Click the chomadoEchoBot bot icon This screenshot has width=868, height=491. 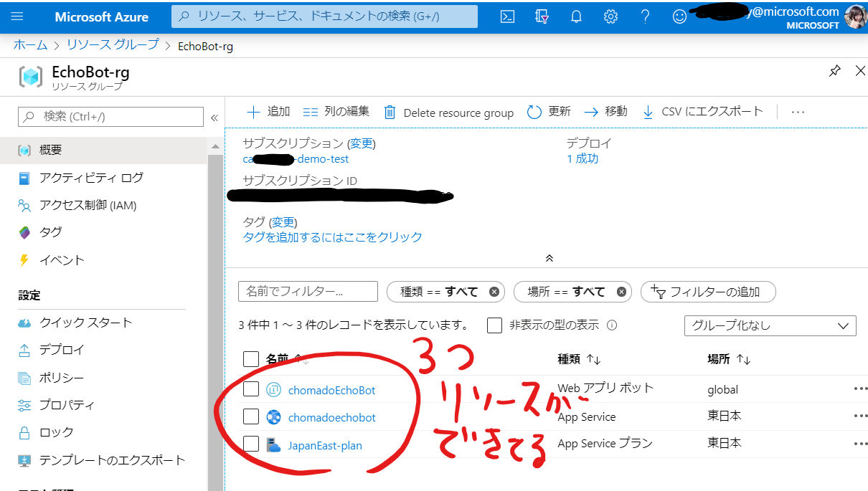273,390
